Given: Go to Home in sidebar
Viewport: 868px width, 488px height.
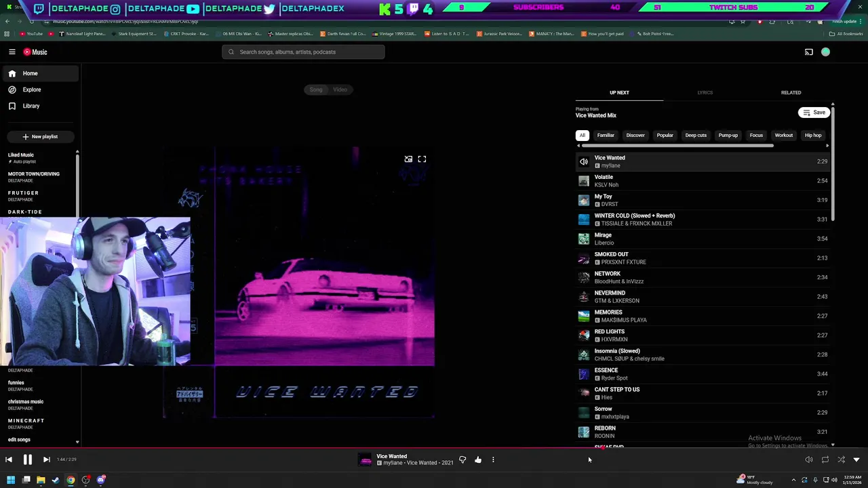Looking at the screenshot, I should [x=39, y=73].
